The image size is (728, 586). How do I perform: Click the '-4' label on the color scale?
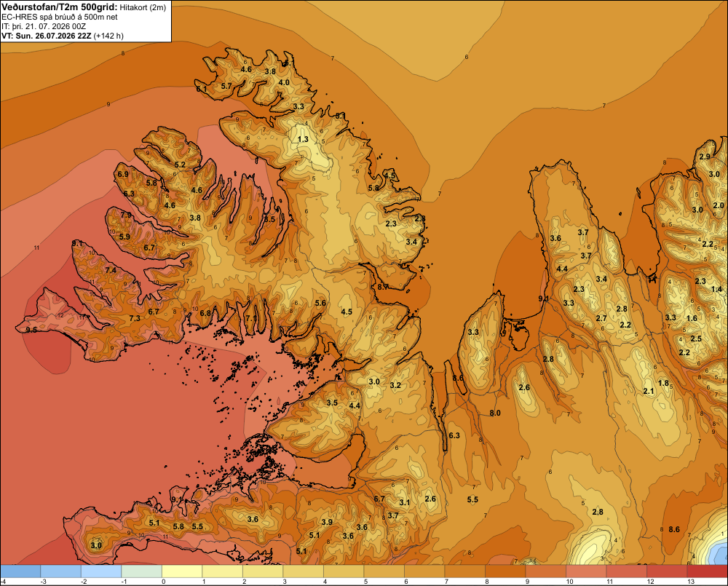point(3,582)
